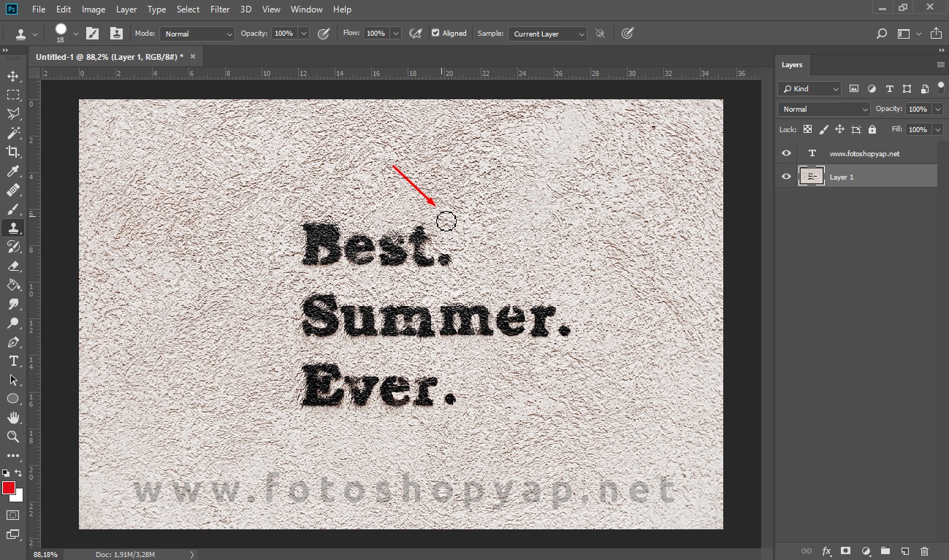The image size is (949, 560).
Task: Open the Filter menu
Action: (x=220, y=9)
